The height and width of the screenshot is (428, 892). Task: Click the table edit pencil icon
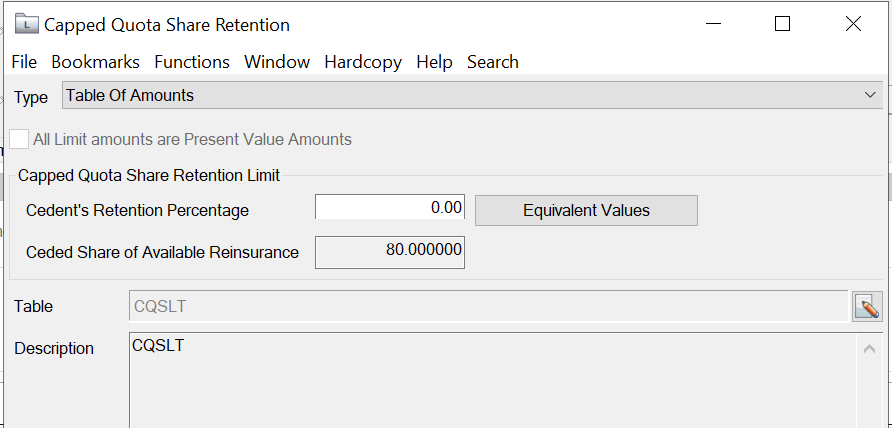point(867,307)
